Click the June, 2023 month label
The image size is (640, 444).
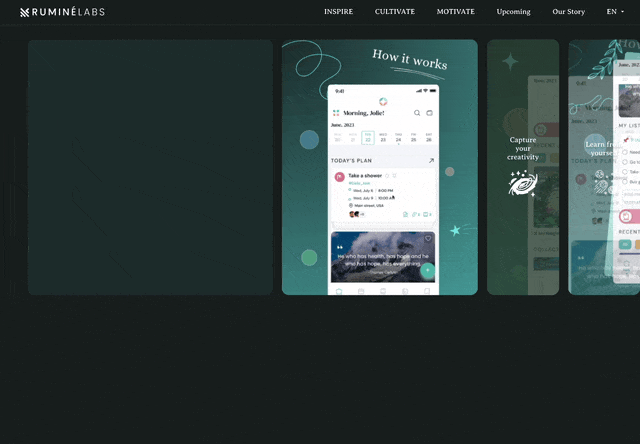[x=342, y=125]
